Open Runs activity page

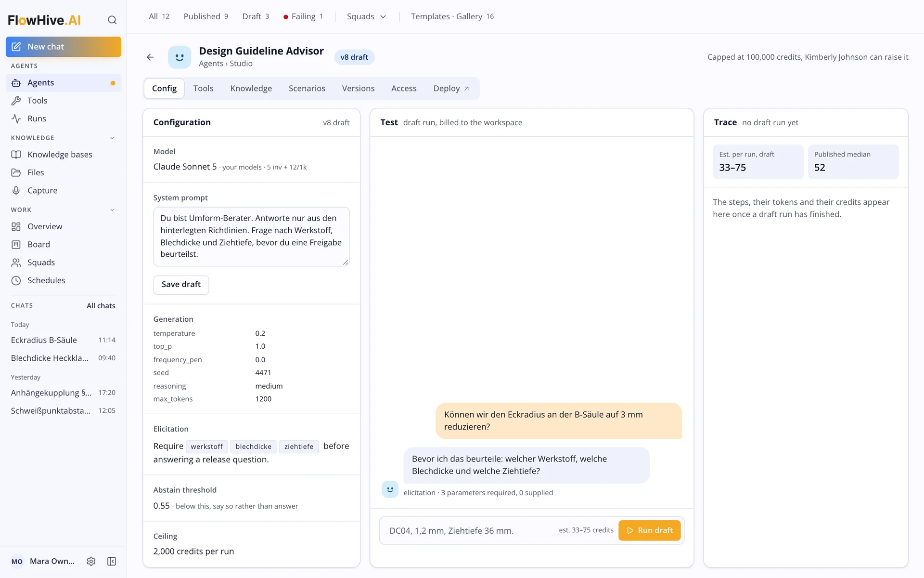click(x=64, y=118)
